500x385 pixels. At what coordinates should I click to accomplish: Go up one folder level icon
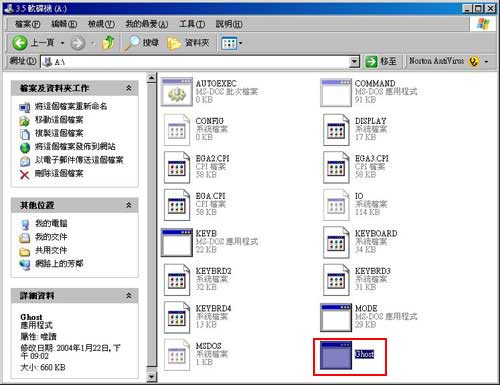tap(108, 43)
